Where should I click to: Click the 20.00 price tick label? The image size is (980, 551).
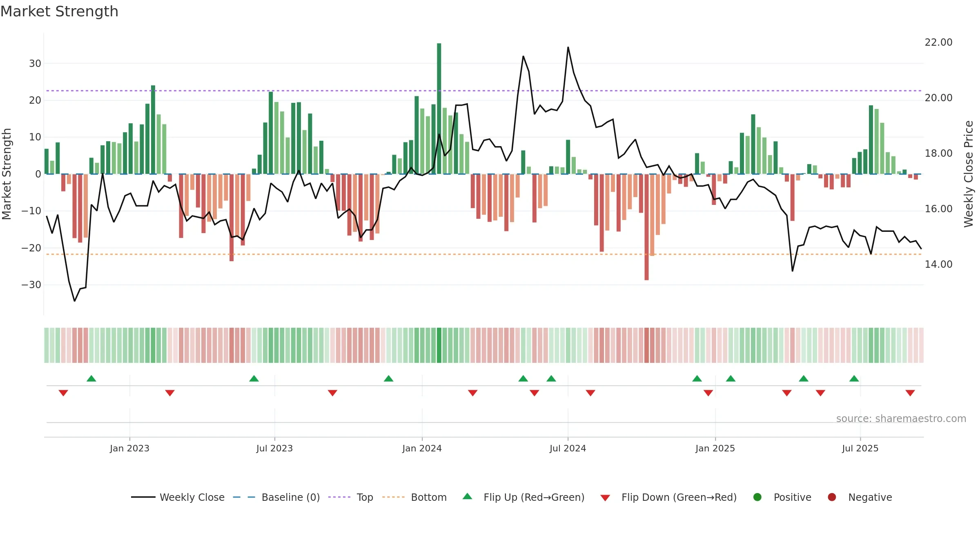point(938,98)
